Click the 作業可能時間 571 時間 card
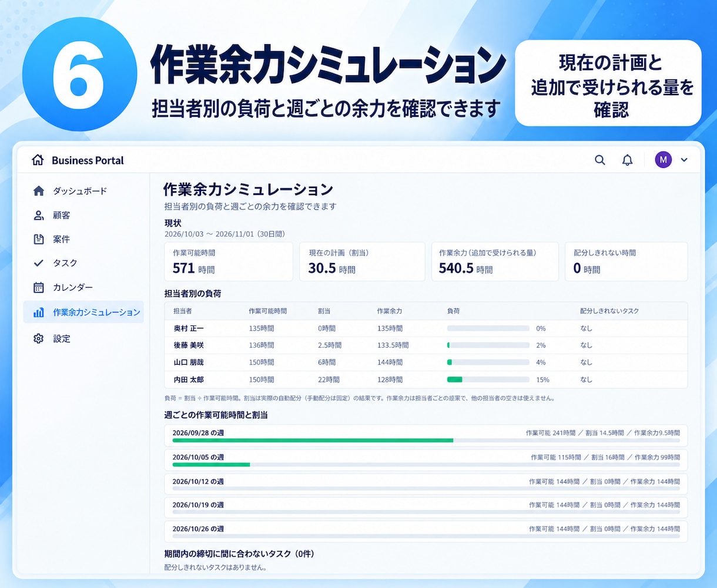 229,261
